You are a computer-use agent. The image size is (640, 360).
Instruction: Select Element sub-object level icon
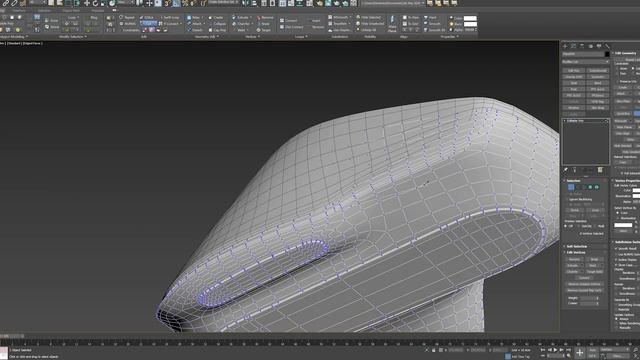597,187
